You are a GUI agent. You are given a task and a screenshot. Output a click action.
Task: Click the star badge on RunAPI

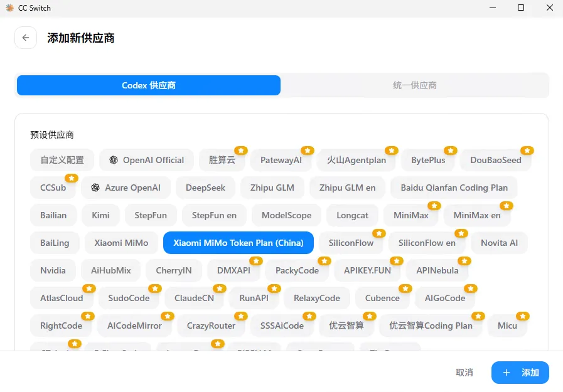pyautogui.click(x=274, y=289)
